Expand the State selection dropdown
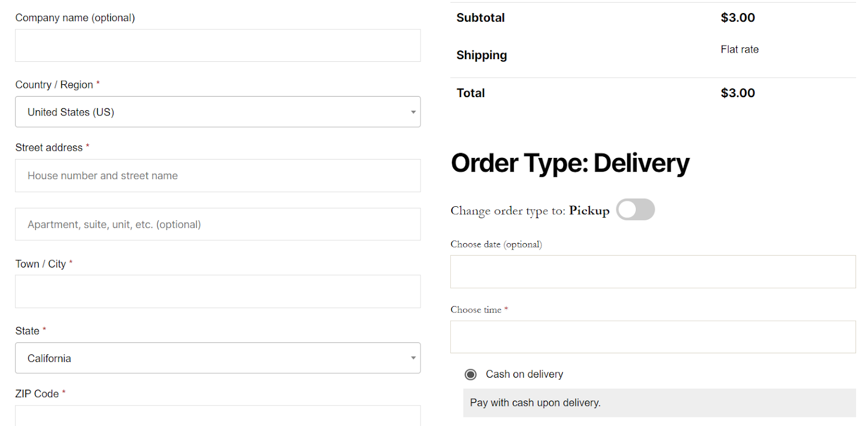Screen dimensions: 868x426 [x=217, y=358]
